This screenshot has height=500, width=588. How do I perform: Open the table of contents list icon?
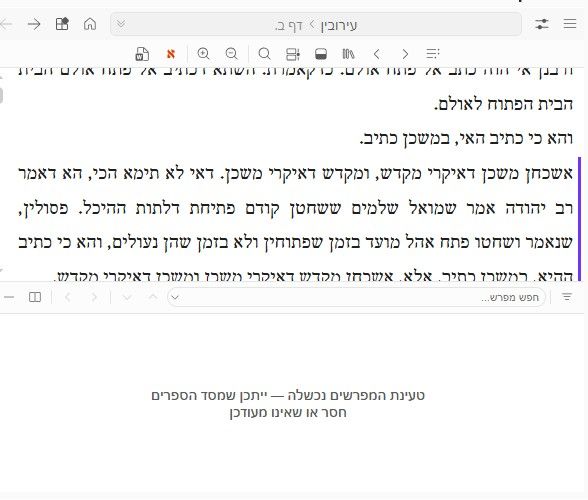(x=433, y=54)
